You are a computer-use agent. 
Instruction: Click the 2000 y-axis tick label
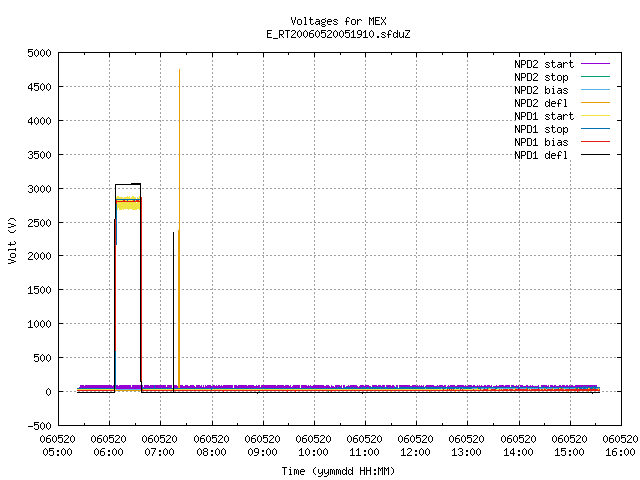[x=39, y=256]
